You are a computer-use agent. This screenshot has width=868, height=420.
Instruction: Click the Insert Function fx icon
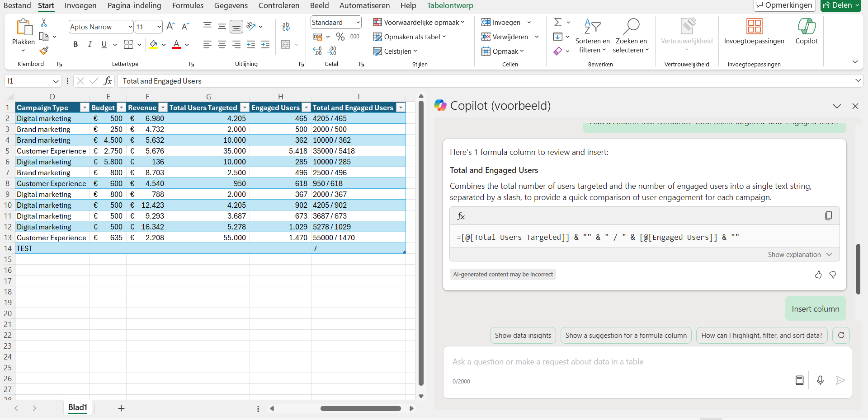click(108, 81)
